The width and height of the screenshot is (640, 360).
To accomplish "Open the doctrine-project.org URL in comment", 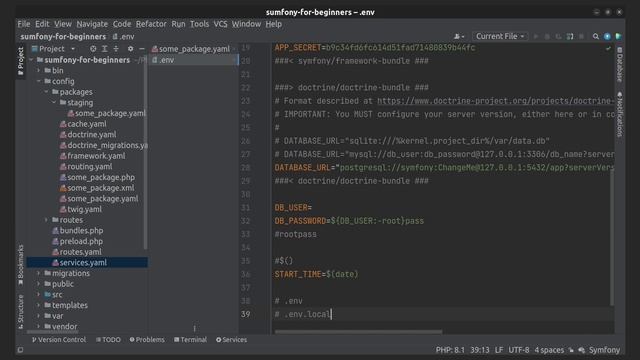I will 496,101.
